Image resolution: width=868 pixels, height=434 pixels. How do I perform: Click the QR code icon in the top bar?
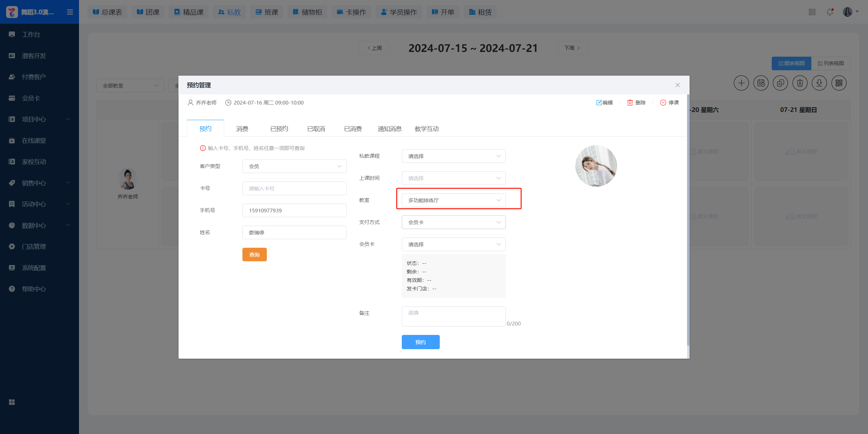pos(812,12)
